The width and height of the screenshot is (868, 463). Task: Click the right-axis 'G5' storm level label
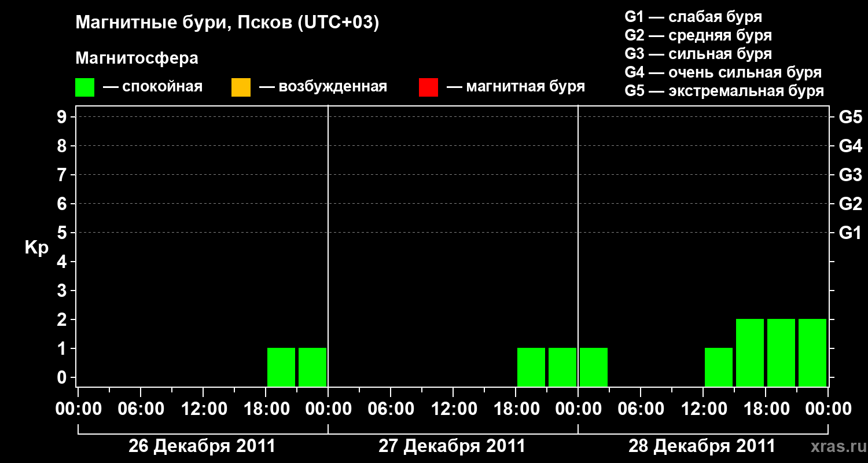[x=850, y=117]
